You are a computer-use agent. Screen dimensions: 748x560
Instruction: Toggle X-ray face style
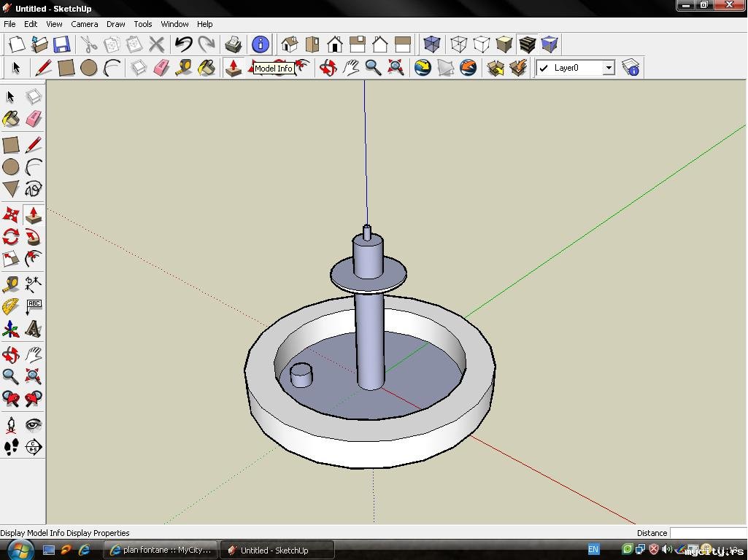pyautogui.click(x=432, y=44)
